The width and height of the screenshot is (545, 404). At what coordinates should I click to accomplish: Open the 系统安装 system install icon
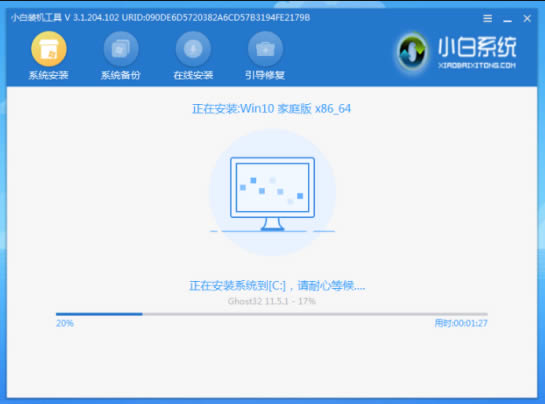pyautogui.click(x=49, y=49)
